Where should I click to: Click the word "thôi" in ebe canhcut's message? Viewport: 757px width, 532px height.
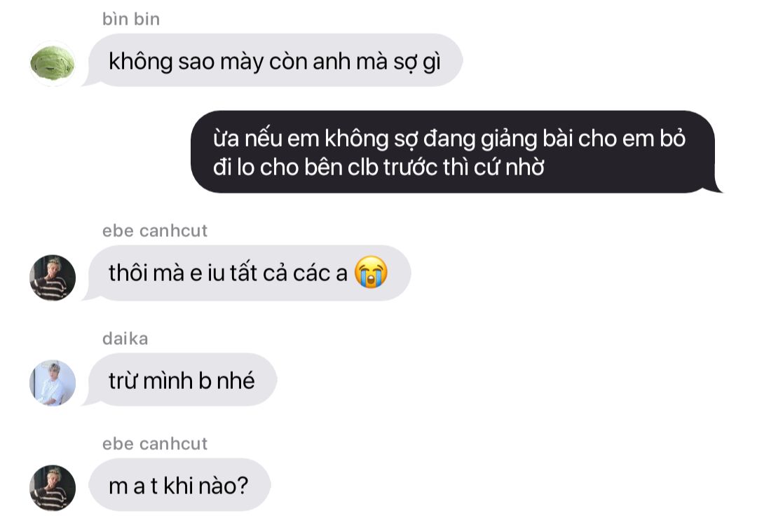point(129,273)
